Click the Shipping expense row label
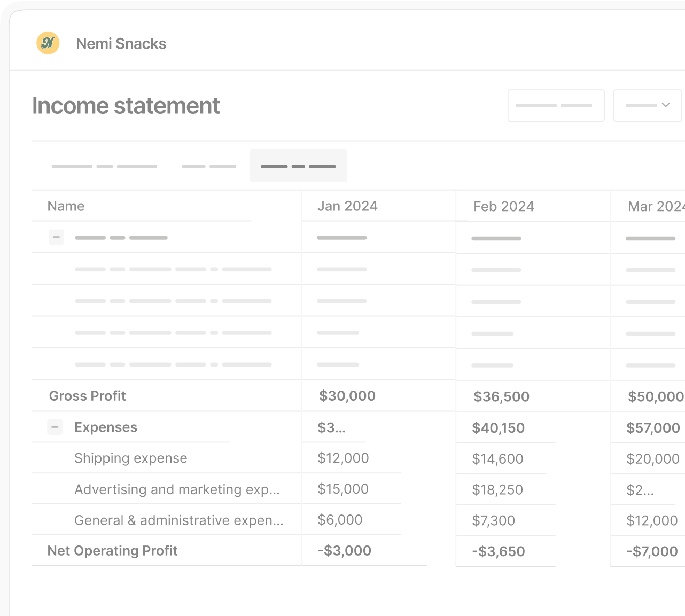The height and width of the screenshot is (616, 685). [130, 458]
